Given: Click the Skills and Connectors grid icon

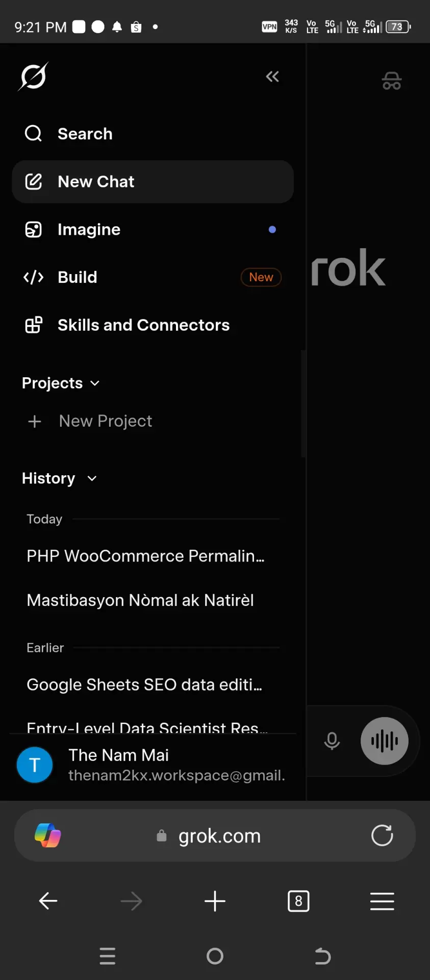Looking at the screenshot, I should tap(34, 325).
